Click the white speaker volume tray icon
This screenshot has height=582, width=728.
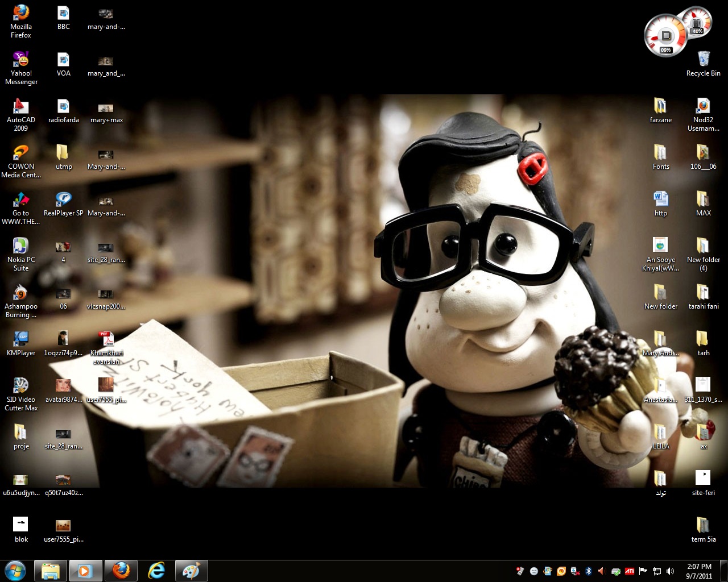click(671, 571)
